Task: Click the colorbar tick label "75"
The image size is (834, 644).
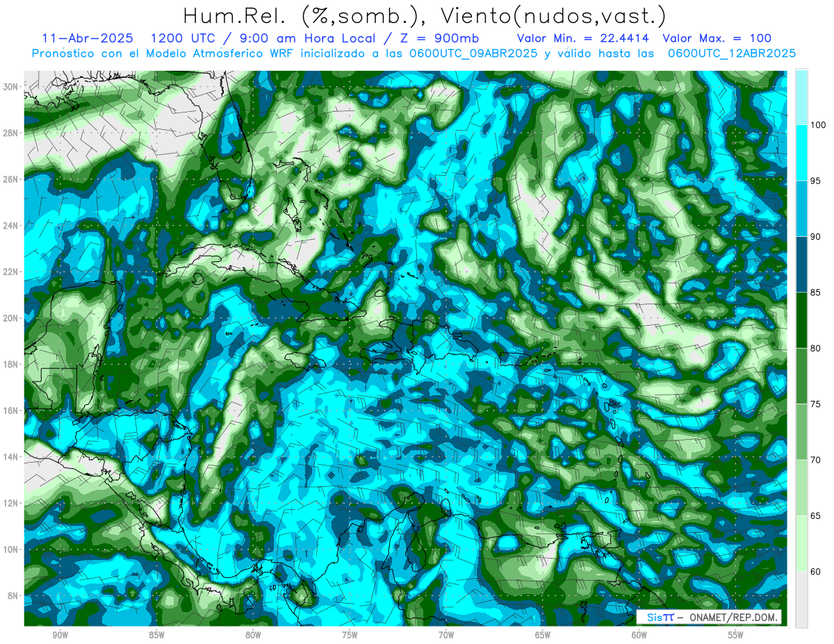Action: tap(816, 404)
